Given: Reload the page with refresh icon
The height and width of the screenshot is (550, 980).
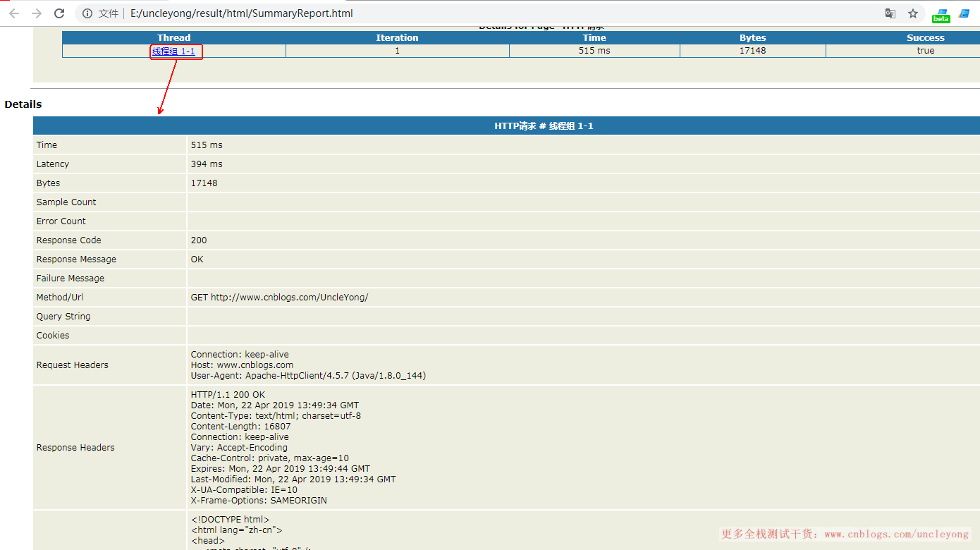Looking at the screenshot, I should point(59,13).
